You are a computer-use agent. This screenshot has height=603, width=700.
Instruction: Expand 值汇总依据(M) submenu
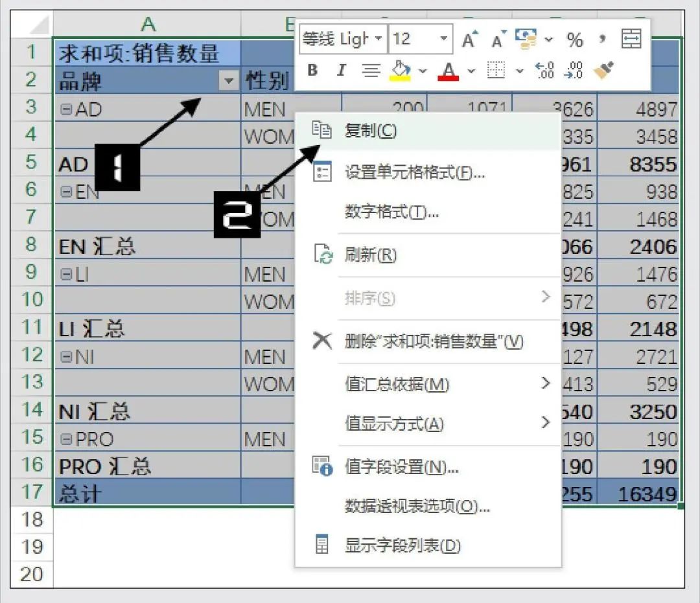(428, 383)
